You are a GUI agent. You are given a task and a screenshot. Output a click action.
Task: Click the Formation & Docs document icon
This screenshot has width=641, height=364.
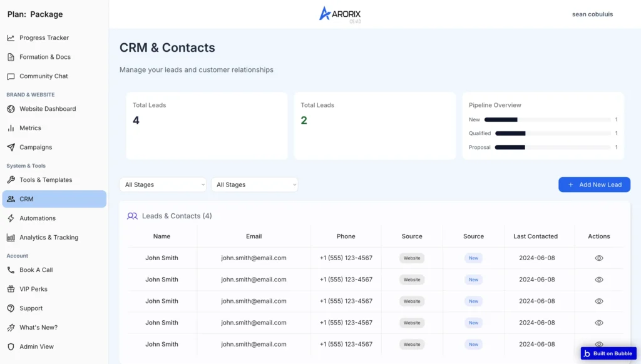pyautogui.click(x=11, y=57)
